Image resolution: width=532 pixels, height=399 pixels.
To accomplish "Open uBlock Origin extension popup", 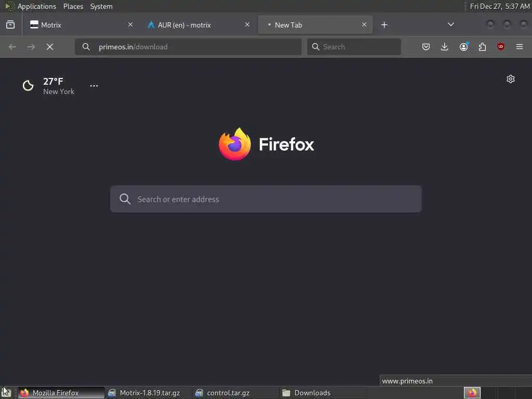I will (501, 47).
